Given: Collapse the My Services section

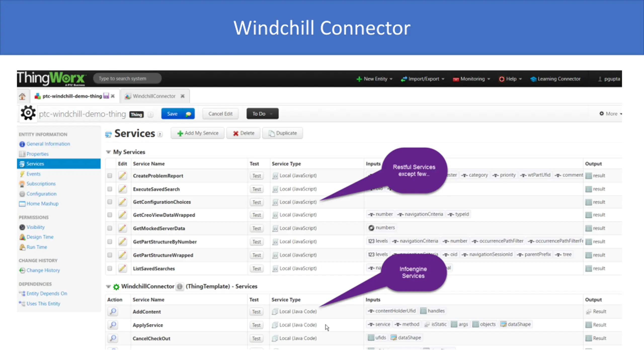Looking at the screenshot, I should coord(108,152).
